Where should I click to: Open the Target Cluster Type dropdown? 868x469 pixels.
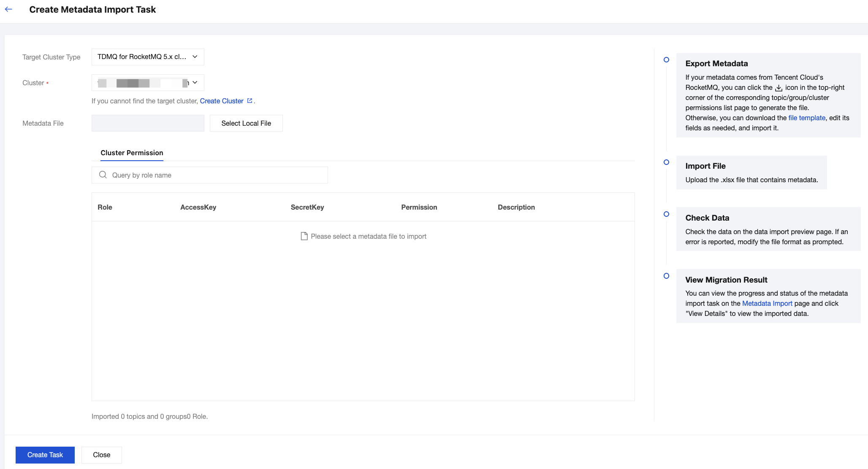click(148, 57)
